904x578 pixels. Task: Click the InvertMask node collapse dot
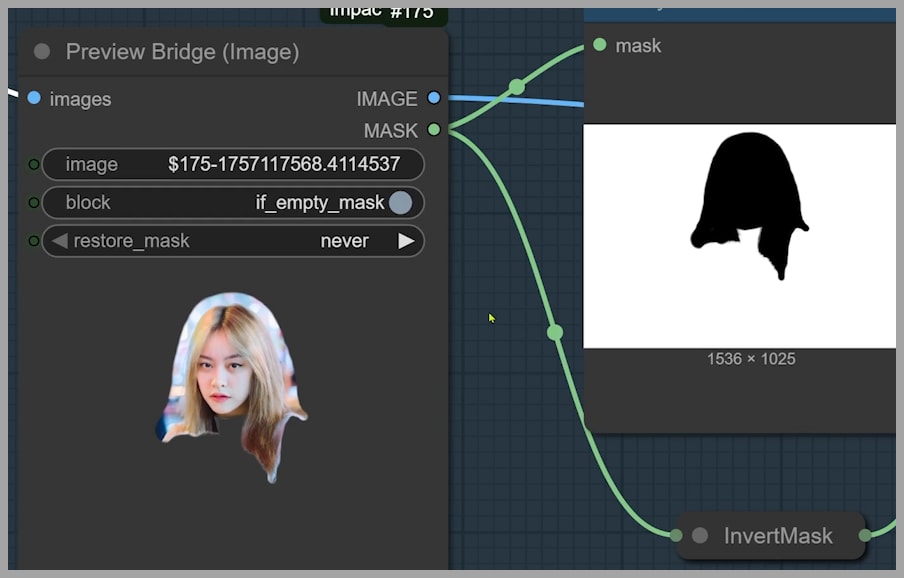pos(701,536)
